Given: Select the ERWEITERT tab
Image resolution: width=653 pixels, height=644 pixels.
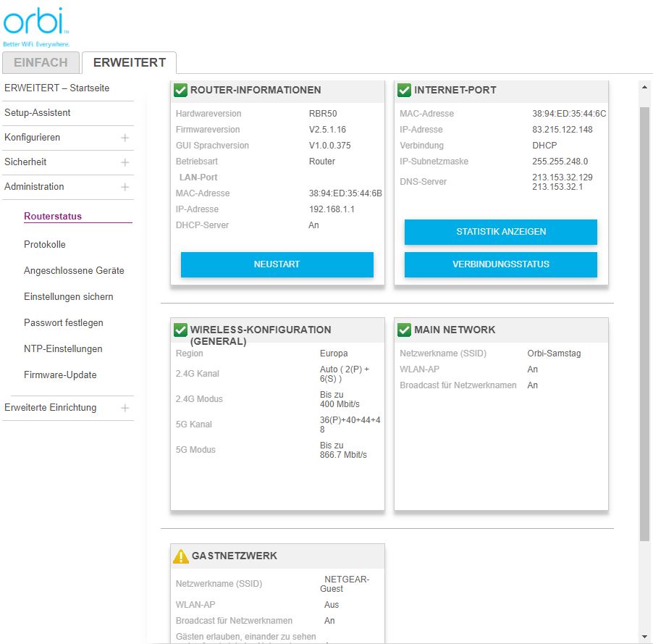Looking at the screenshot, I should (129, 62).
